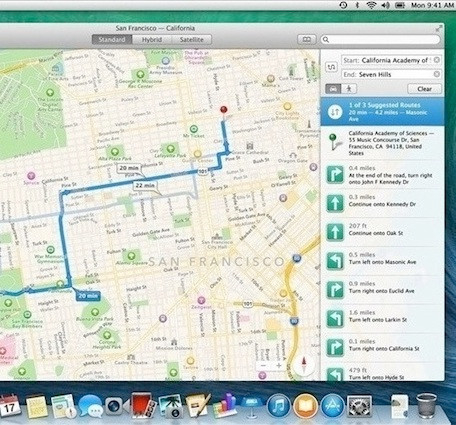Clear the End field with its x icon
Image resolution: width=456 pixels, height=425 pixels.
[x=436, y=74]
